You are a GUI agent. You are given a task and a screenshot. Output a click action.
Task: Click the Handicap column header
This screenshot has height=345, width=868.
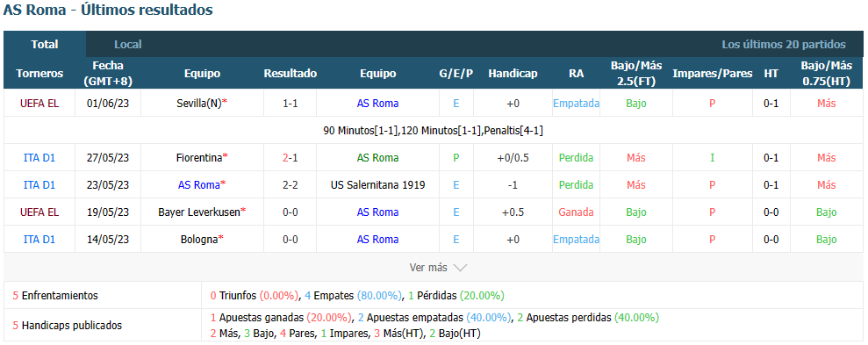tap(513, 74)
